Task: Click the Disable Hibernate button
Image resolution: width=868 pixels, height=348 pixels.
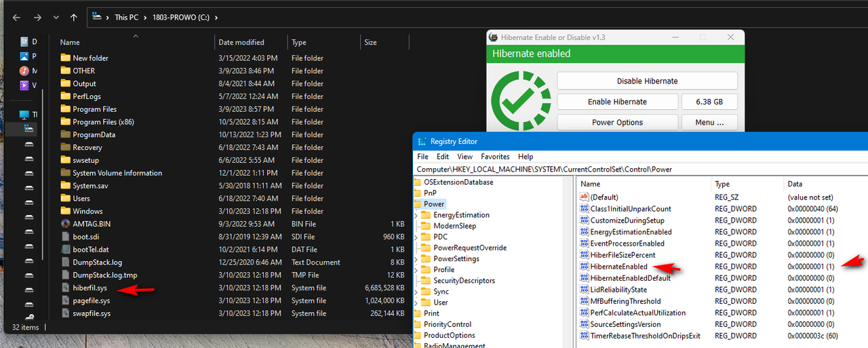Action: coord(647,81)
